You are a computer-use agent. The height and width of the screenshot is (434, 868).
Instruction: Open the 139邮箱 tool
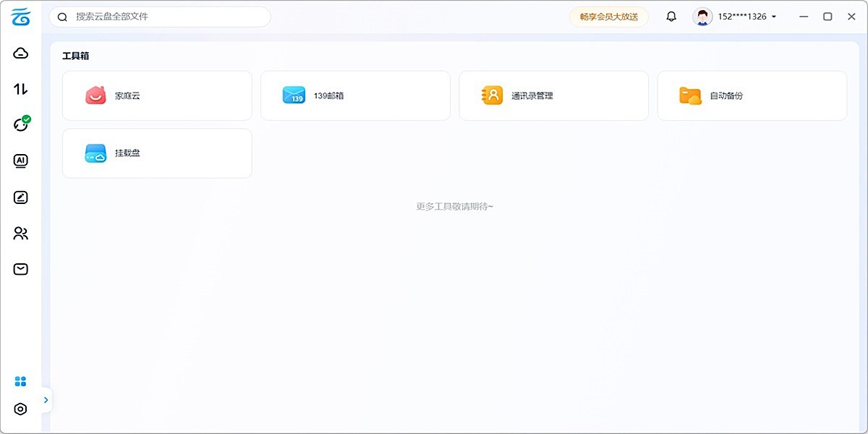354,95
